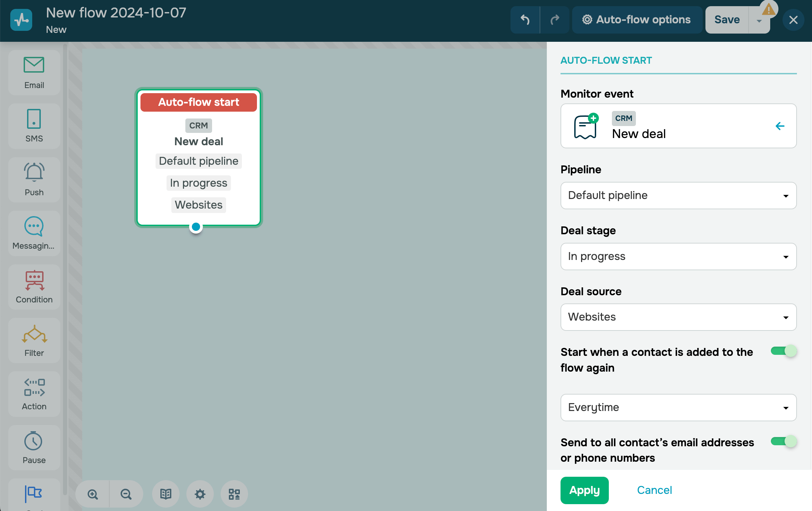
Task: Open the Deal source dropdown
Action: (x=678, y=317)
